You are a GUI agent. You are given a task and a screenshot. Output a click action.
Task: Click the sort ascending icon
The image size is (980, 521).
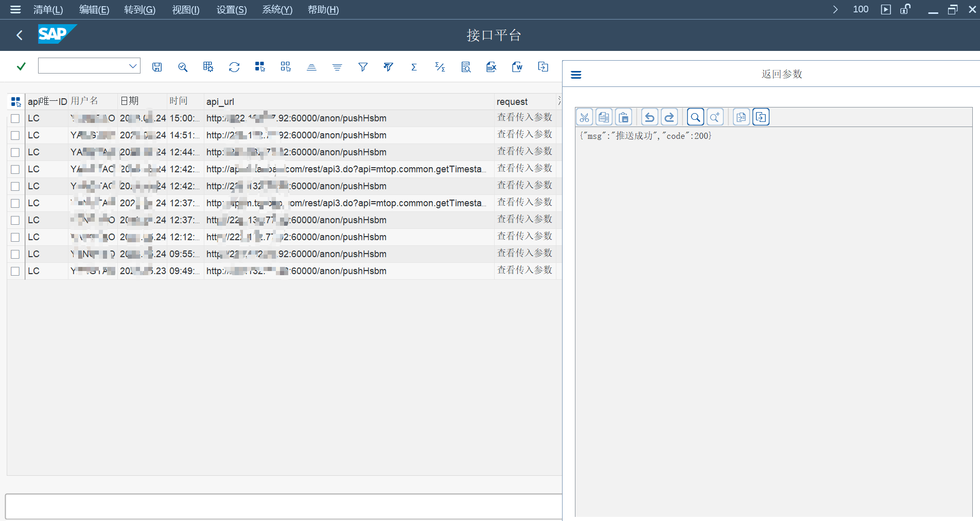311,67
